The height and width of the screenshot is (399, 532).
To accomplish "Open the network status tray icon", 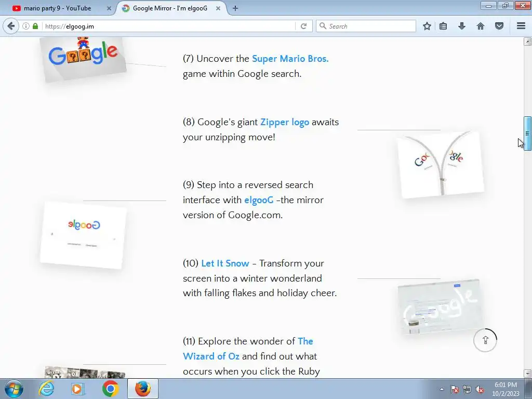I will 467,389.
